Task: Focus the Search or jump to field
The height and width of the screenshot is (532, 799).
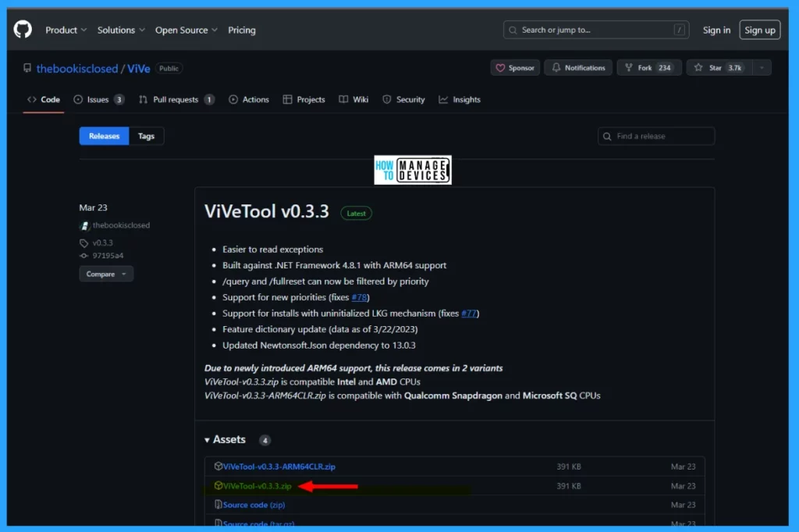Action: click(595, 30)
